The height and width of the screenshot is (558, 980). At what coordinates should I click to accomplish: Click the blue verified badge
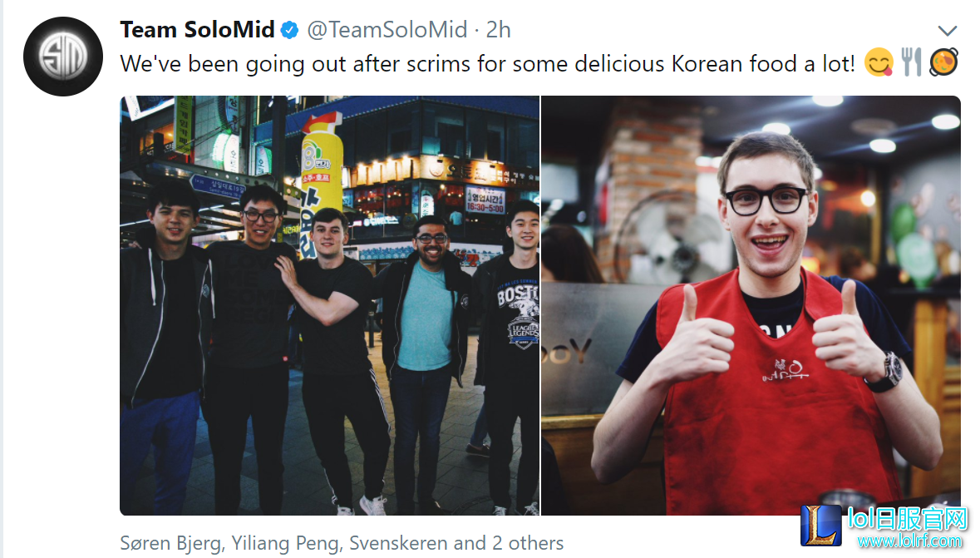(x=289, y=30)
